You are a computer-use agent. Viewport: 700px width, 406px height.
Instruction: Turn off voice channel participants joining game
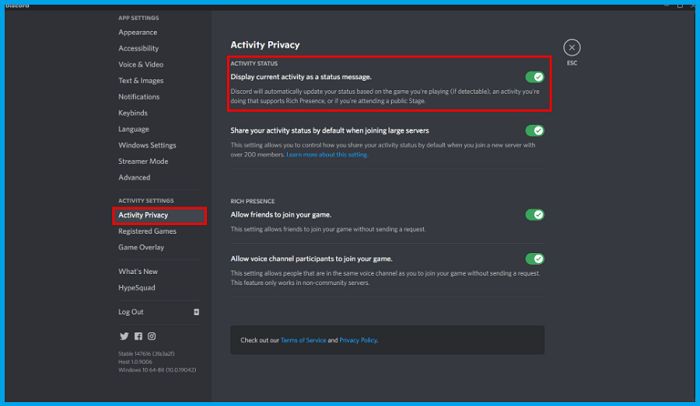point(534,259)
